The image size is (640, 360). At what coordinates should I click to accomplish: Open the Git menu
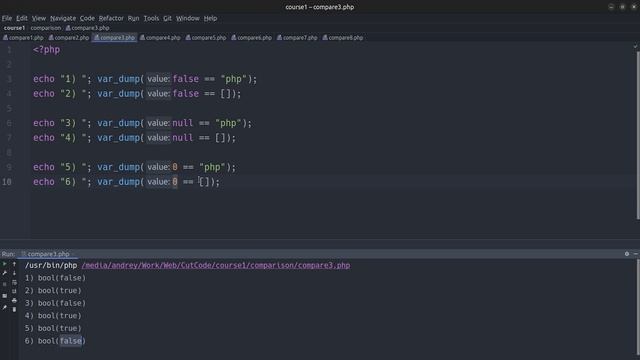(x=167, y=18)
